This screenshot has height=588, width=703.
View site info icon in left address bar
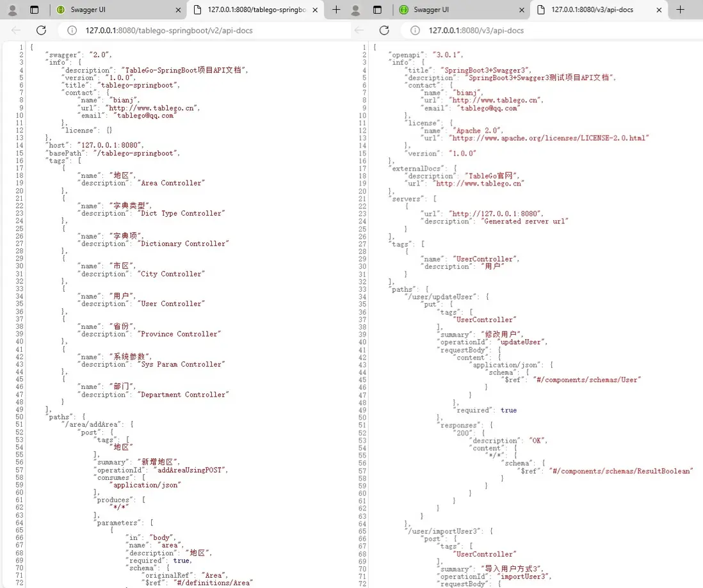click(x=72, y=30)
